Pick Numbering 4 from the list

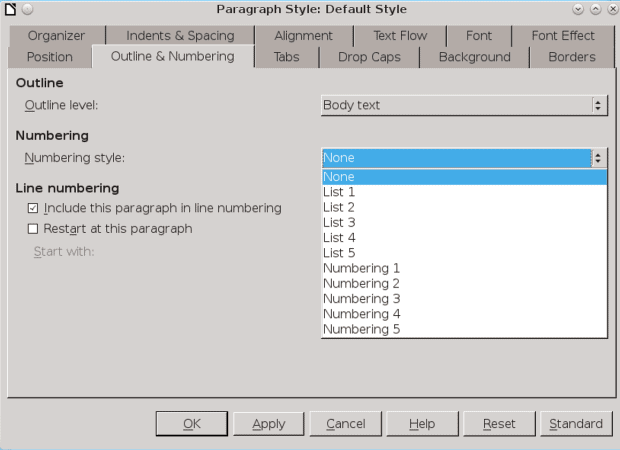click(x=465, y=314)
